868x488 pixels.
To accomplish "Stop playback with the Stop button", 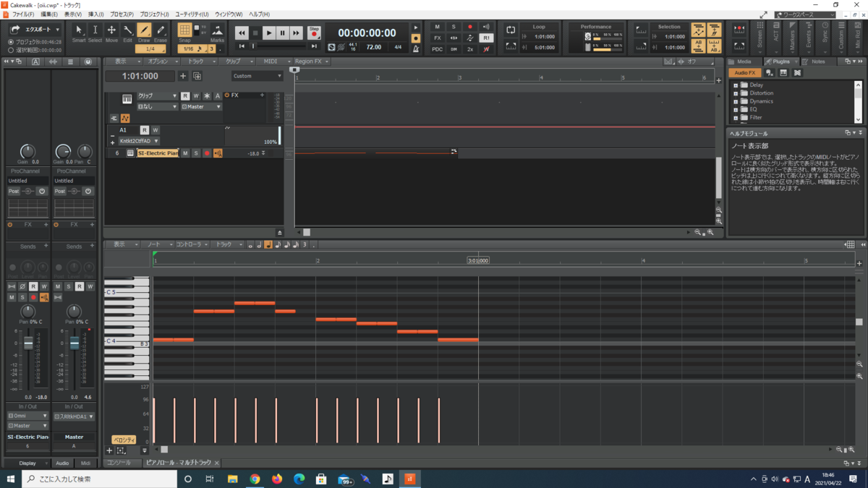I will coord(255,33).
